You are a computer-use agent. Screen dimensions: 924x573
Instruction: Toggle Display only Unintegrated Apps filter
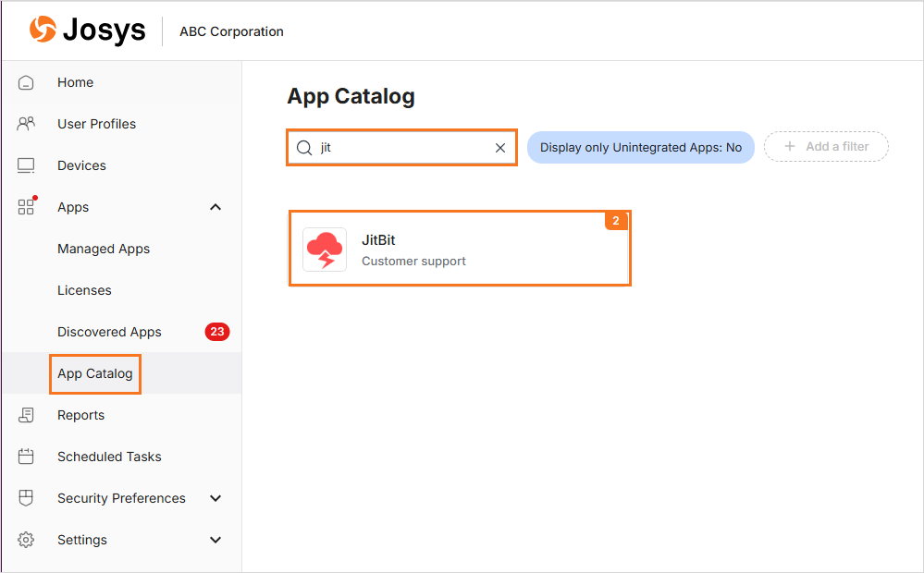click(641, 147)
